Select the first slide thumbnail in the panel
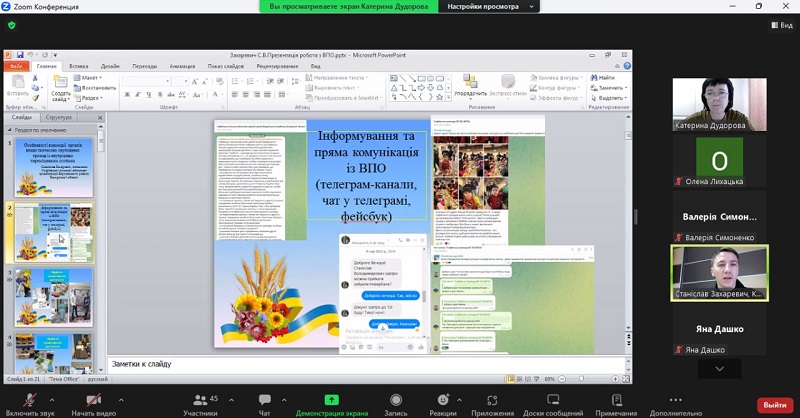Image resolution: width=800 pixels, height=418 pixels. 55,166
